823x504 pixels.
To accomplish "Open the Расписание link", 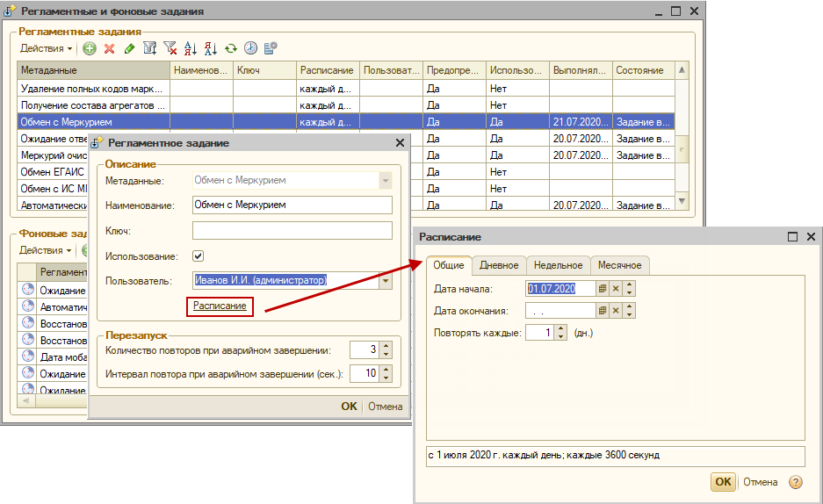I will coord(220,306).
